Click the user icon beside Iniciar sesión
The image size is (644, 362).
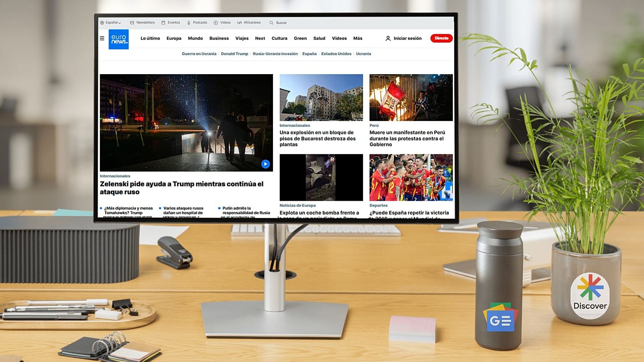tap(388, 39)
